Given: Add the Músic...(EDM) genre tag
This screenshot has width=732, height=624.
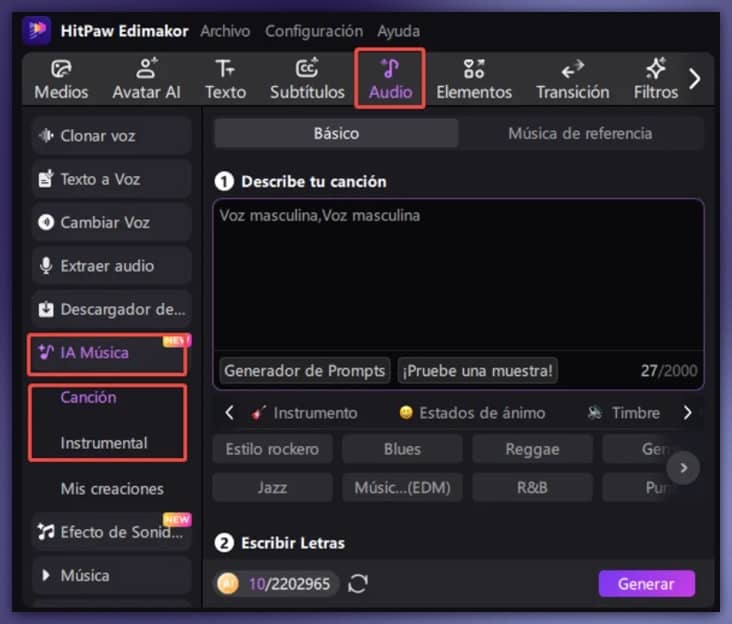Looking at the screenshot, I should click(402, 488).
